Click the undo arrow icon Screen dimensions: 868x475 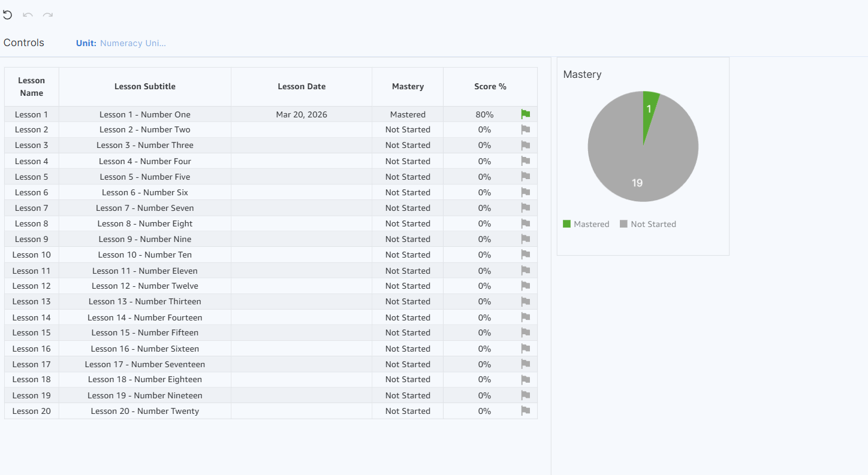pos(28,14)
